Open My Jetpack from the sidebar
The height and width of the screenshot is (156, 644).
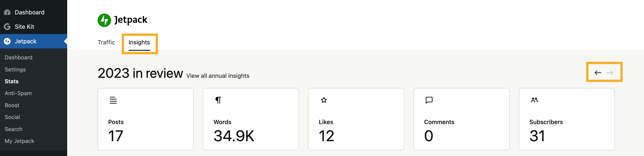click(19, 141)
